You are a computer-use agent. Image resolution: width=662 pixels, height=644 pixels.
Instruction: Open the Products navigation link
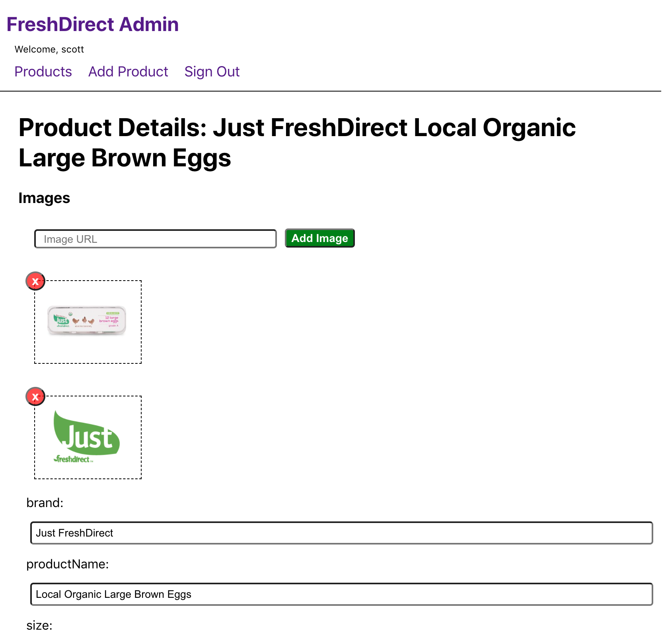click(x=43, y=72)
